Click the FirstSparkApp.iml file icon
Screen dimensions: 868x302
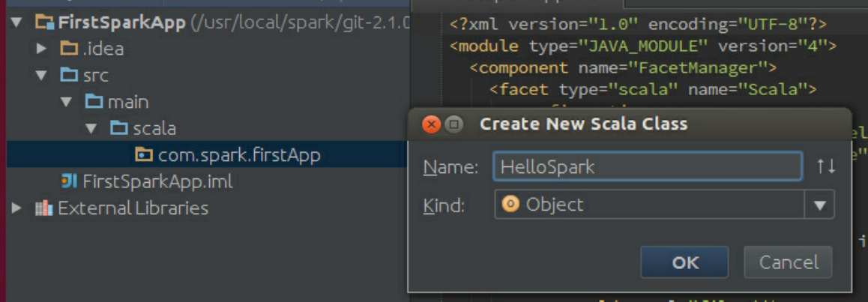[x=69, y=181]
